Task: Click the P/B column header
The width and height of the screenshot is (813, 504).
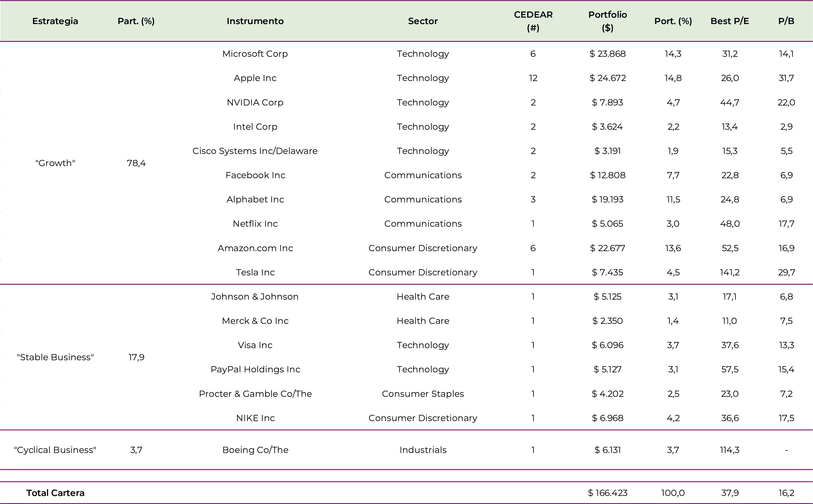Action: click(786, 21)
